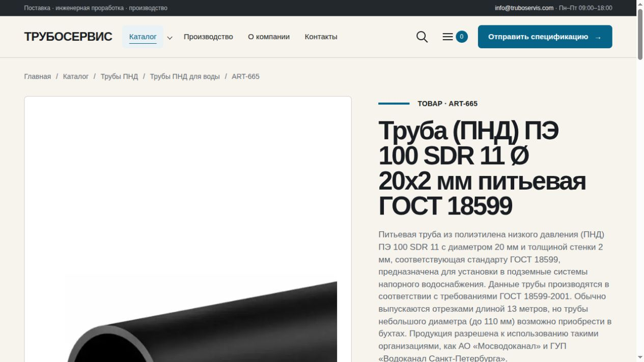Click the ART-665 breadcrumb text
The image size is (644, 362).
pyautogui.click(x=245, y=76)
